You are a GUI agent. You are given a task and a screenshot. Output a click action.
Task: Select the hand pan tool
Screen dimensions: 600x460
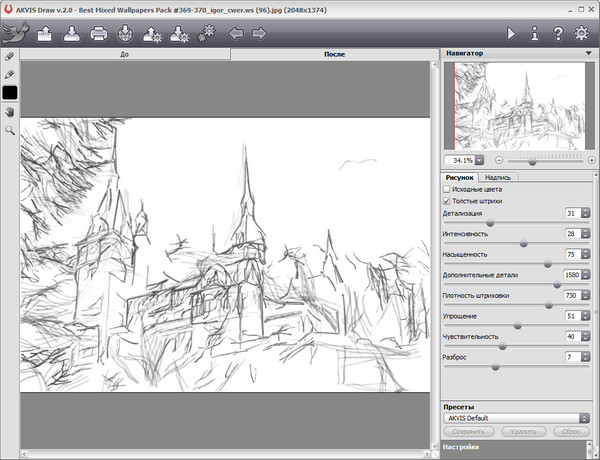(10, 112)
